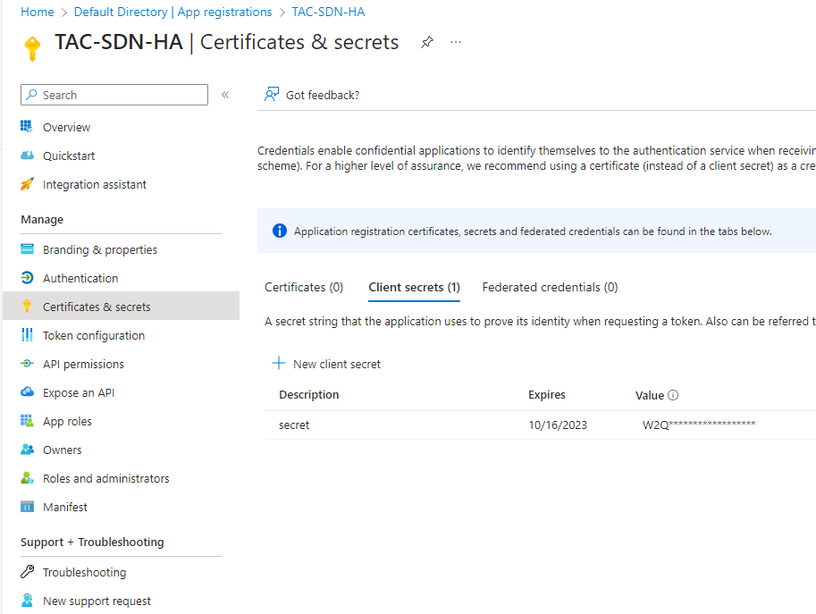Screen dimensions: 816x614
Task: Pin Certificates & secrets to dashboard
Action: pyautogui.click(x=427, y=42)
